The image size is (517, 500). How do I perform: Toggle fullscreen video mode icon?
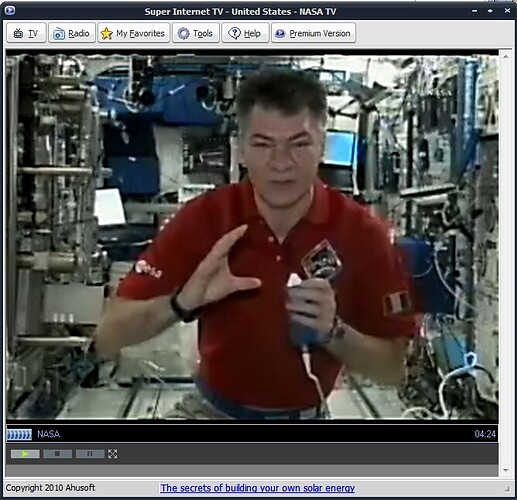click(x=113, y=454)
